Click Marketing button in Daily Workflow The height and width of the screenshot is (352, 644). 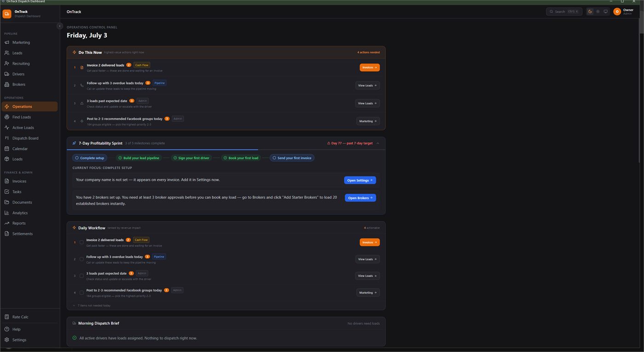(x=368, y=293)
